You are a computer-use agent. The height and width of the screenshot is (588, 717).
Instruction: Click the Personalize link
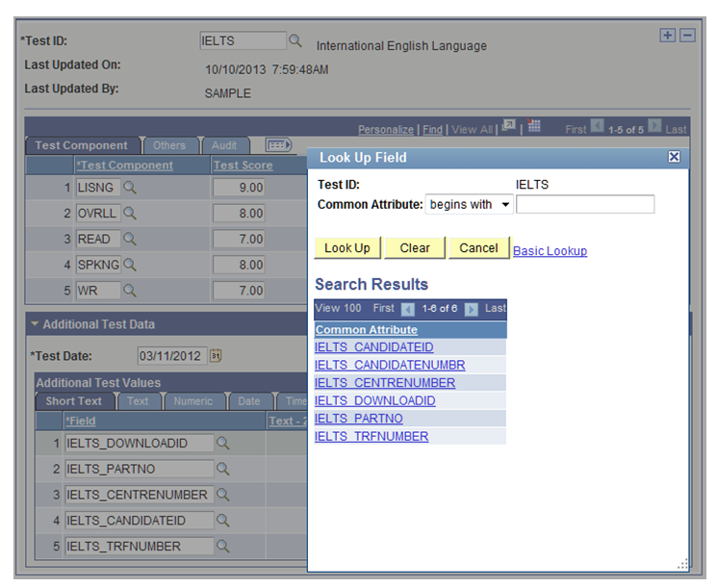click(x=386, y=130)
